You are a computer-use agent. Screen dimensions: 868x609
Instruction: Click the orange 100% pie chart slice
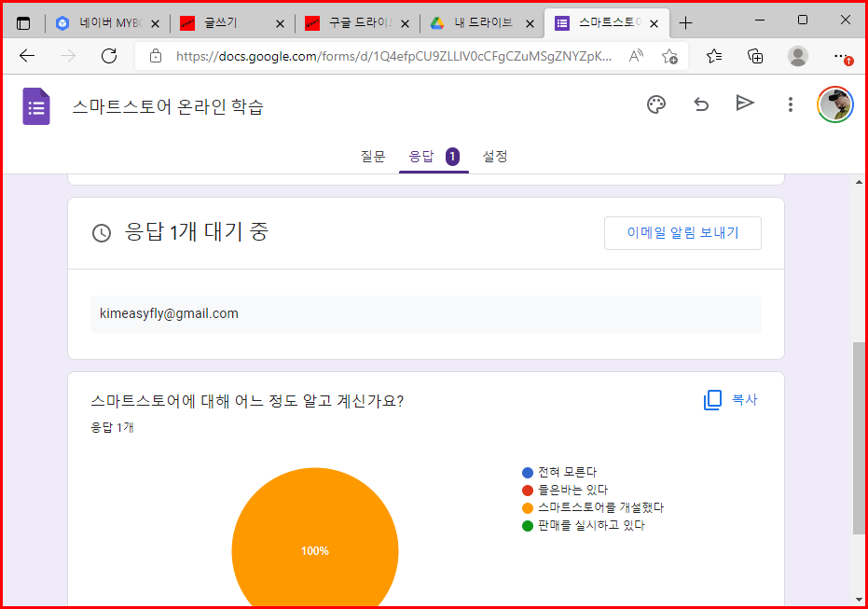click(315, 538)
